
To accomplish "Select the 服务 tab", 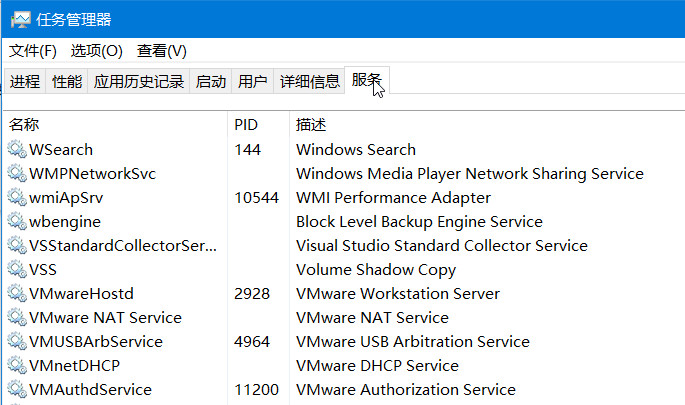I will pyautogui.click(x=367, y=80).
